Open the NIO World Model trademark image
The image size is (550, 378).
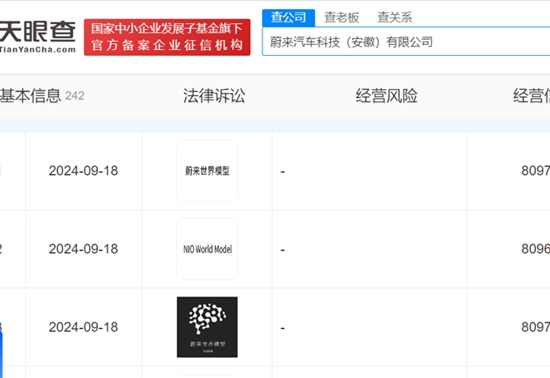pyautogui.click(x=207, y=249)
